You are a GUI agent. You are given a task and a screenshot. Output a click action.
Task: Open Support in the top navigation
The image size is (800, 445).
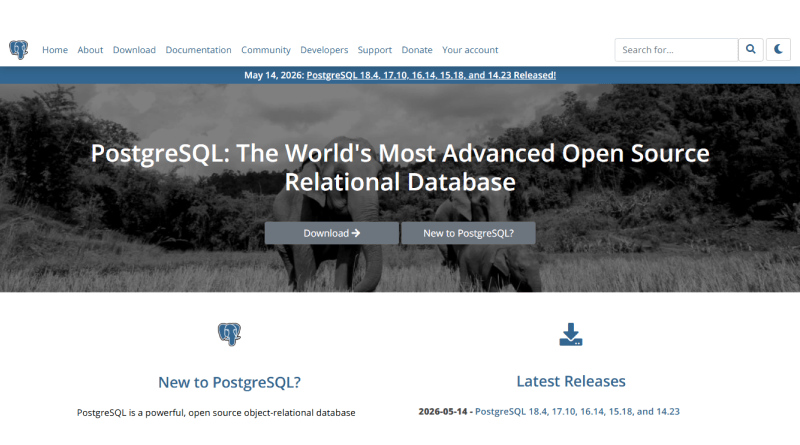click(374, 50)
